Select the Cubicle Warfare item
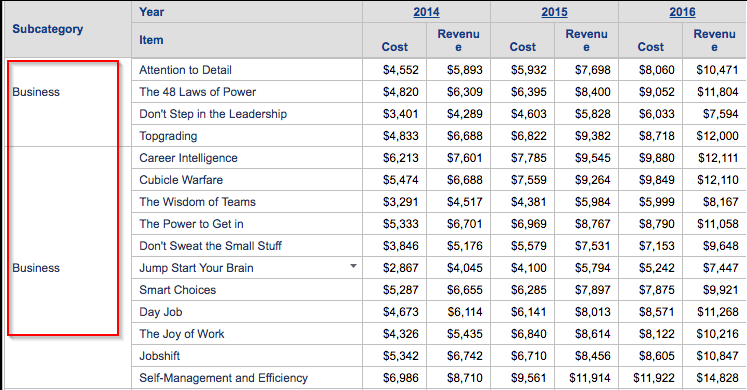The width and height of the screenshot is (747, 390). click(181, 180)
